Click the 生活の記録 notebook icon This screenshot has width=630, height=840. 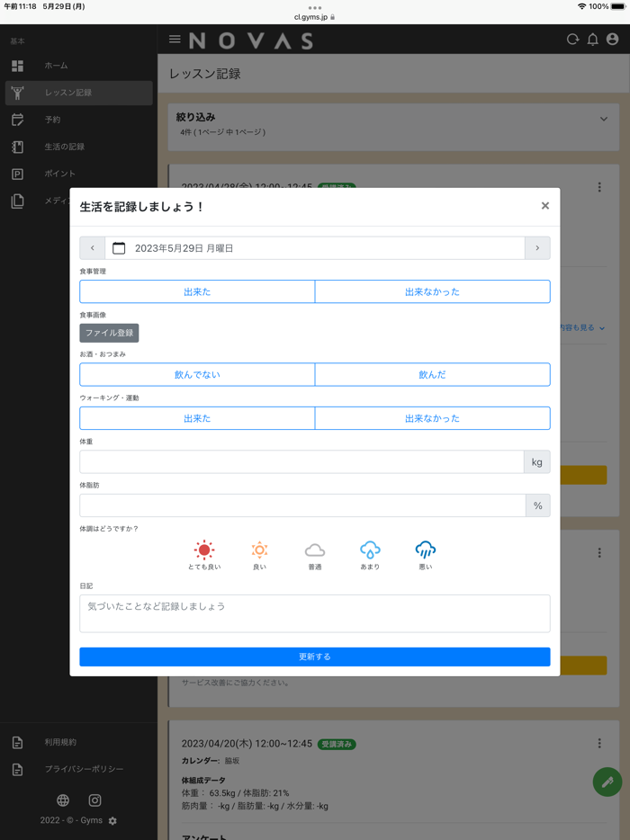pyautogui.click(x=18, y=147)
